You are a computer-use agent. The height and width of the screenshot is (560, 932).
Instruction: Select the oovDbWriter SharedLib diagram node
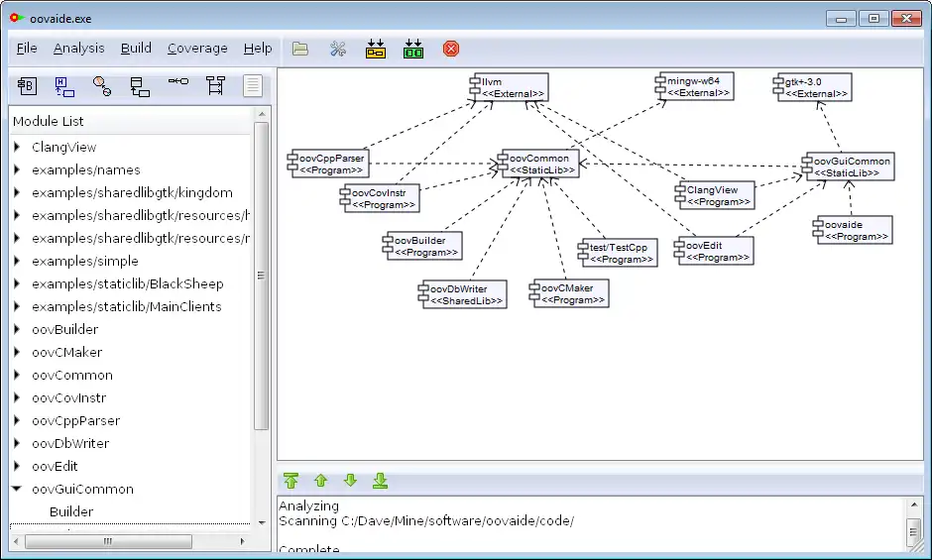[x=462, y=294]
